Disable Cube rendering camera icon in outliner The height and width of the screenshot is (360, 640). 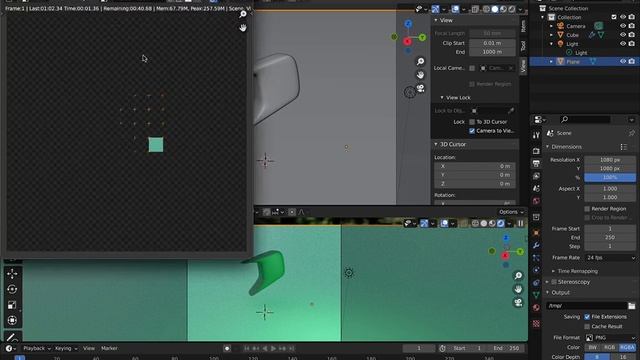[x=631, y=35]
